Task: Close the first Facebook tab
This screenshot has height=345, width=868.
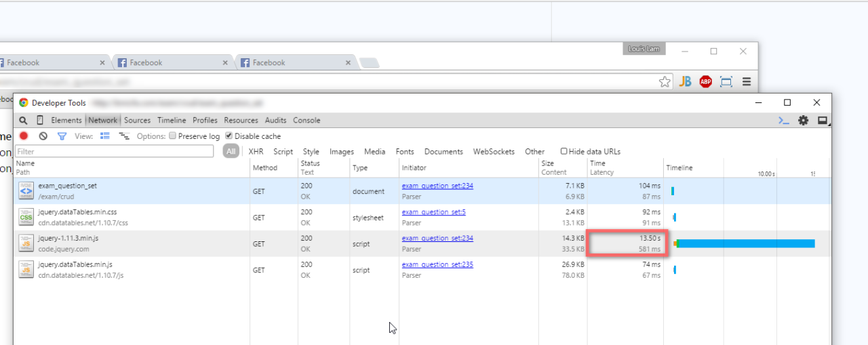Action: click(x=102, y=62)
